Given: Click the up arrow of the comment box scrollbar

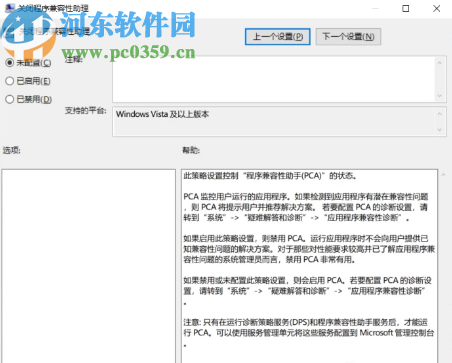Looking at the screenshot, I should click(x=440, y=63).
